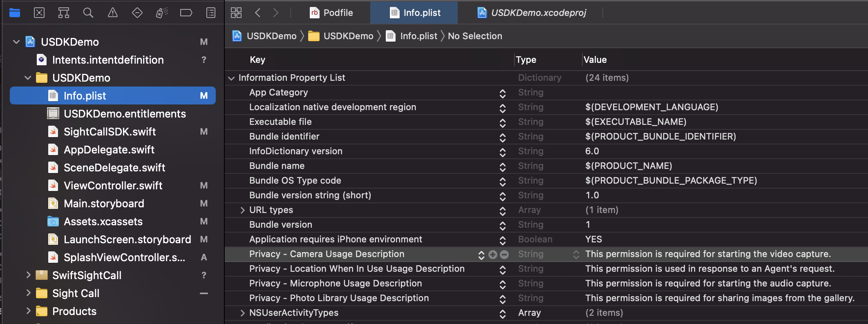
Task: Switch to the USDKDemo.xcodeproj tab
Action: (x=532, y=13)
